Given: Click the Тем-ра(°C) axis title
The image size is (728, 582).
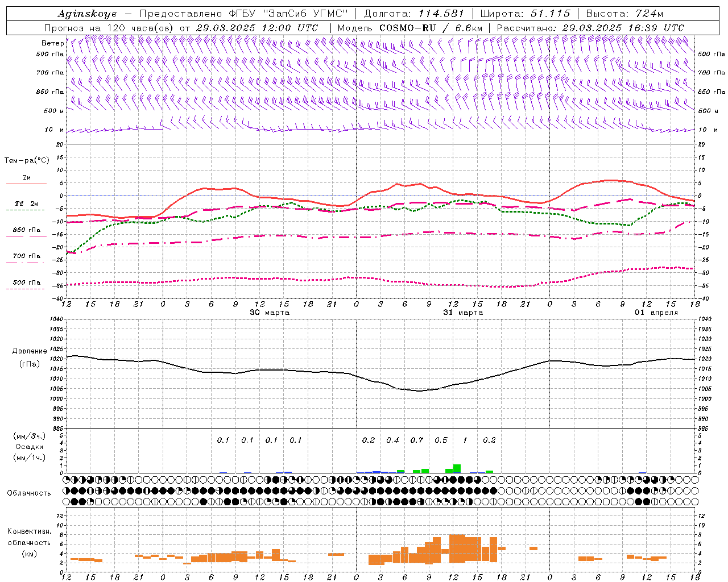Looking at the screenshot, I should (x=27, y=161).
